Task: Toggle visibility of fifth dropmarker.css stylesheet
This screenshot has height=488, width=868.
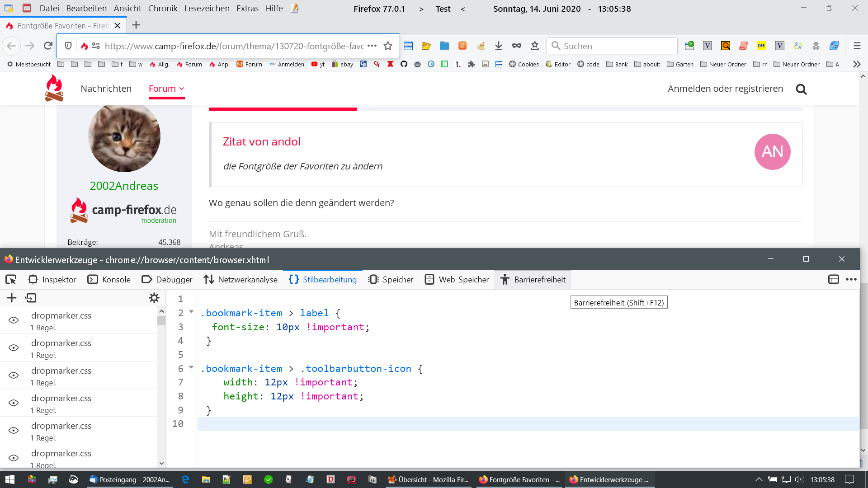Action: 14,431
